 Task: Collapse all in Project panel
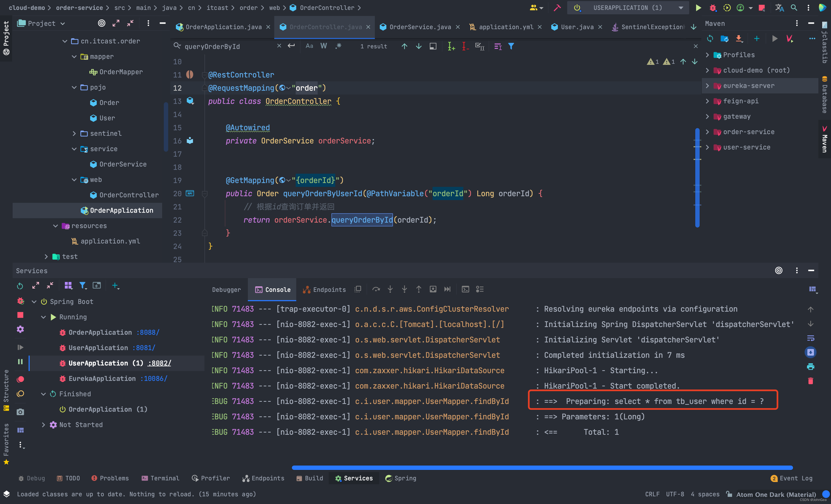[x=131, y=23]
